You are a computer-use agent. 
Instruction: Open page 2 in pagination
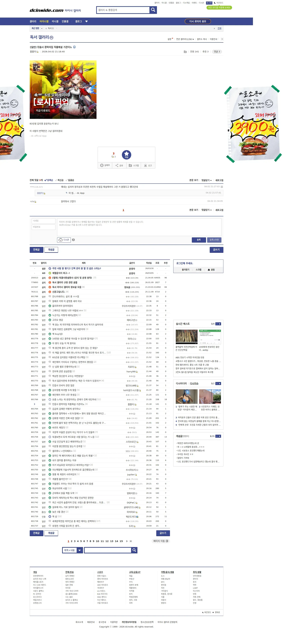pos(71,541)
